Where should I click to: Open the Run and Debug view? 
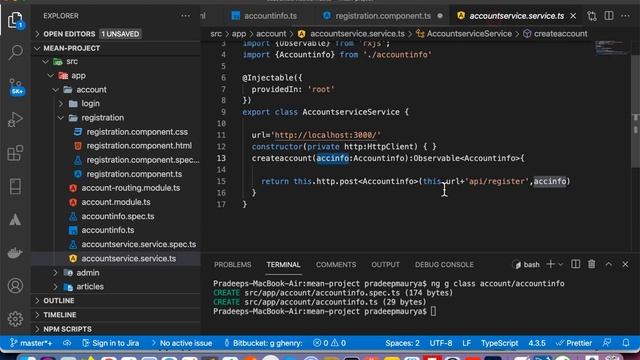point(15,120)
